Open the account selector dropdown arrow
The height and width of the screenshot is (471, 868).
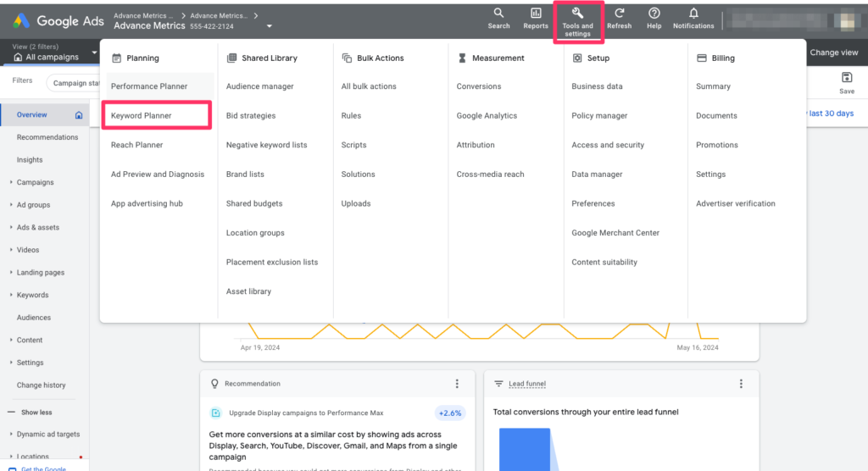coord(269,26)
